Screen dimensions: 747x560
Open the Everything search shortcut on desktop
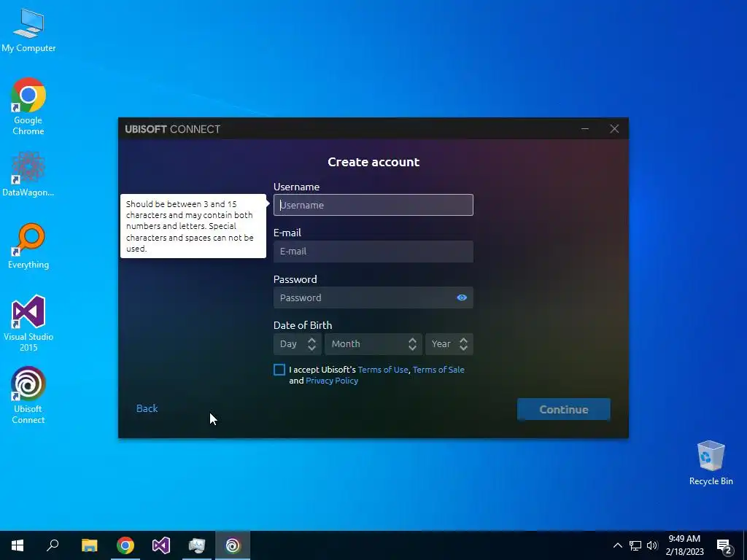(x=28, y=246)
